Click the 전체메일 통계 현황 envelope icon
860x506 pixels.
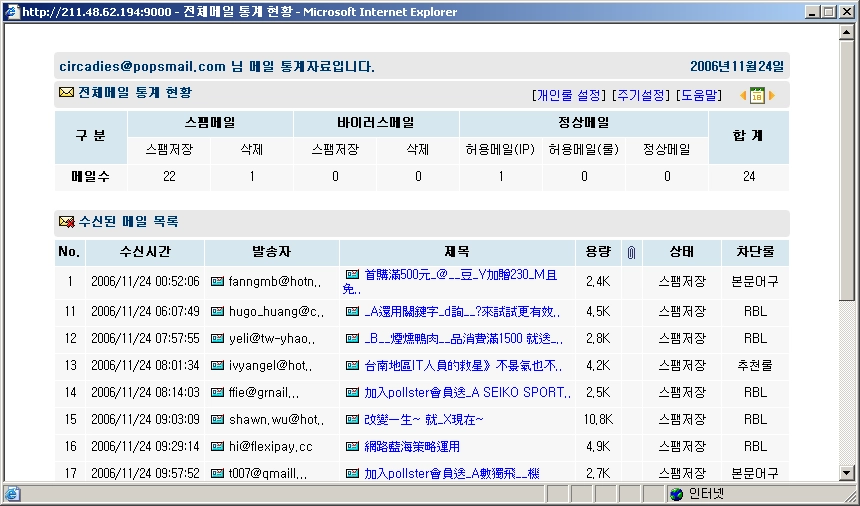click(66, 92)
